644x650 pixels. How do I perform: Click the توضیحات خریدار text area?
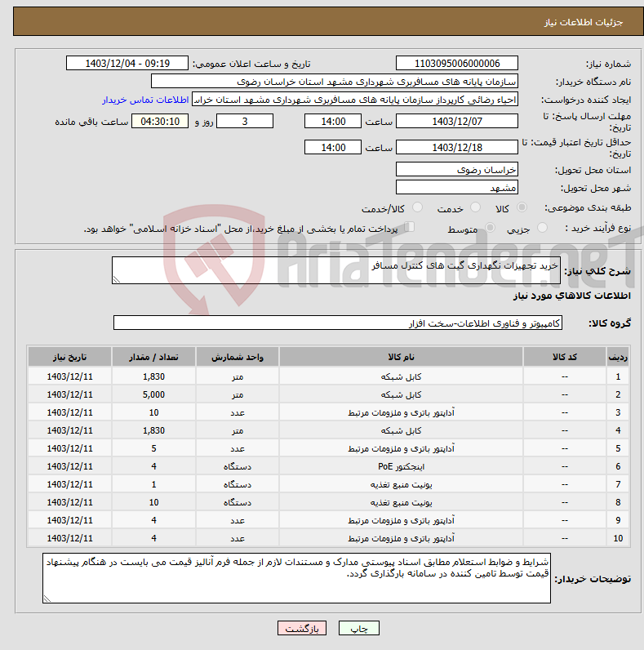pos(297,578)
